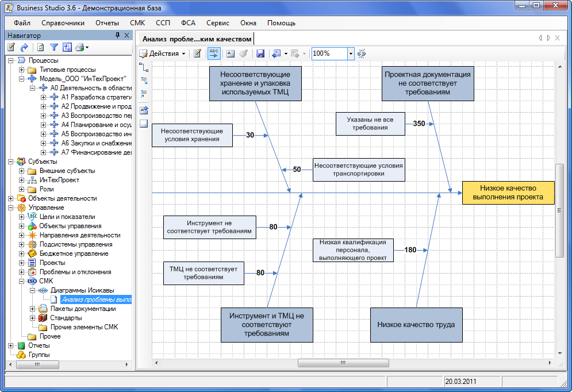Click the link icon right of zoom box
The height and width of the screenshot is (392, 572).
pyautogui.click(x=361, y=53)
